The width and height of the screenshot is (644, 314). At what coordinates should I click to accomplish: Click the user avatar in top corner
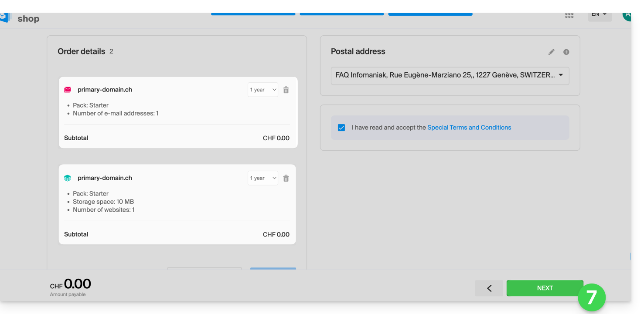(x=627, y=15)
